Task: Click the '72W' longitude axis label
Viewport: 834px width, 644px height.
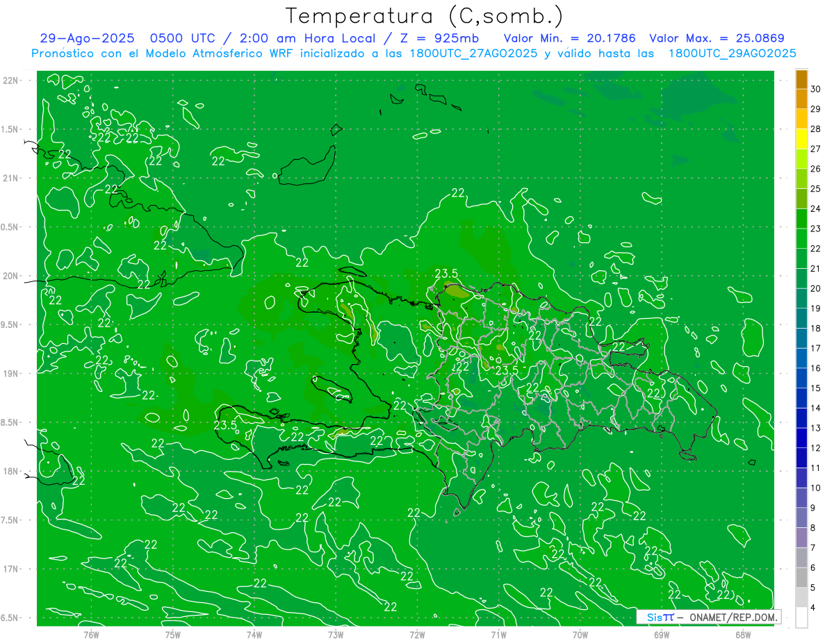Action: click(417, 635)
